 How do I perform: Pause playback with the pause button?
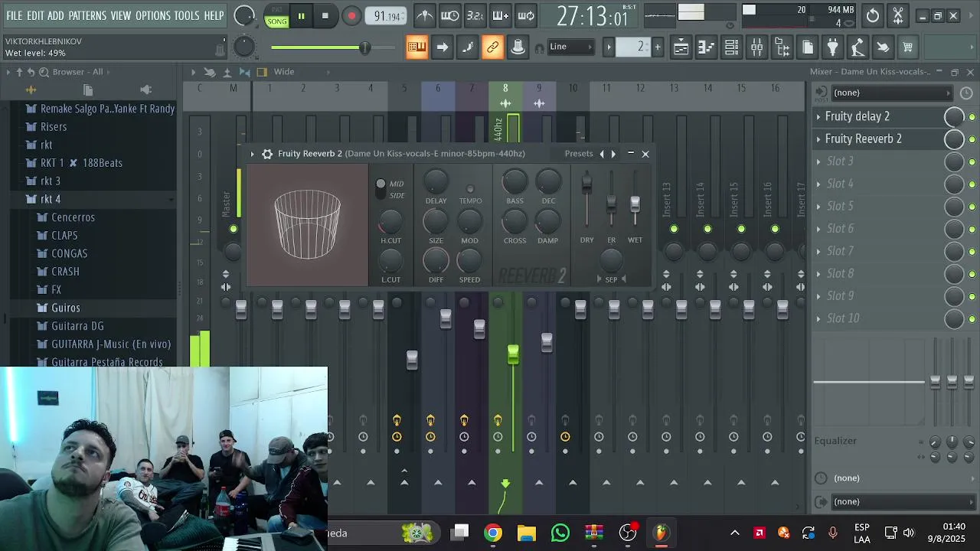pyautogui.click(x=301, y=16)
